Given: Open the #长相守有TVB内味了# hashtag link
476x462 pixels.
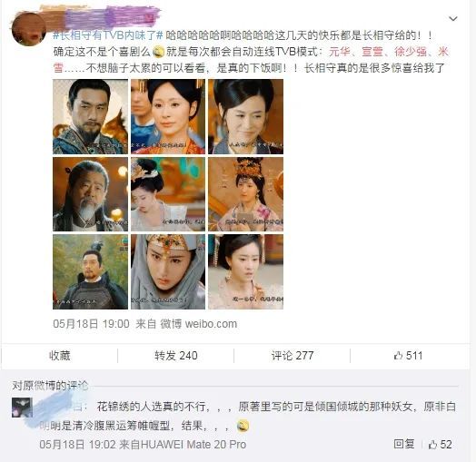Looking at the screenshot, I should click(x=108, y=35).
